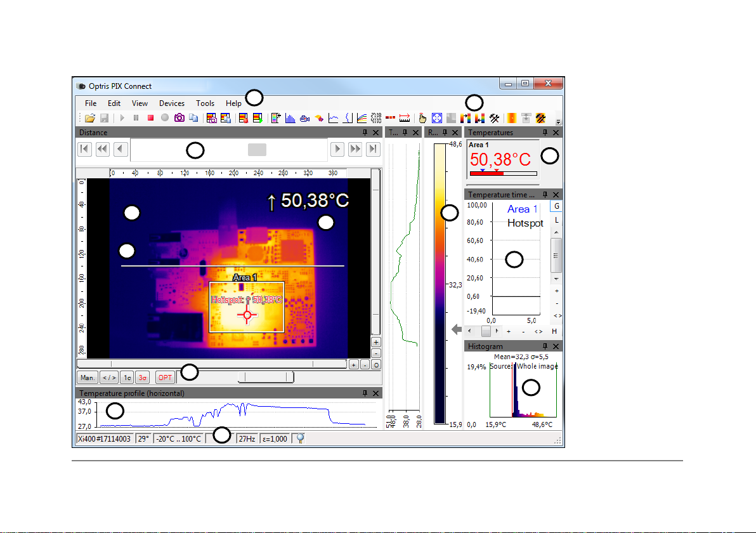Click the vertical scrollbar of time diagram
The image size is (756, 533).
(x=556, y=255)
